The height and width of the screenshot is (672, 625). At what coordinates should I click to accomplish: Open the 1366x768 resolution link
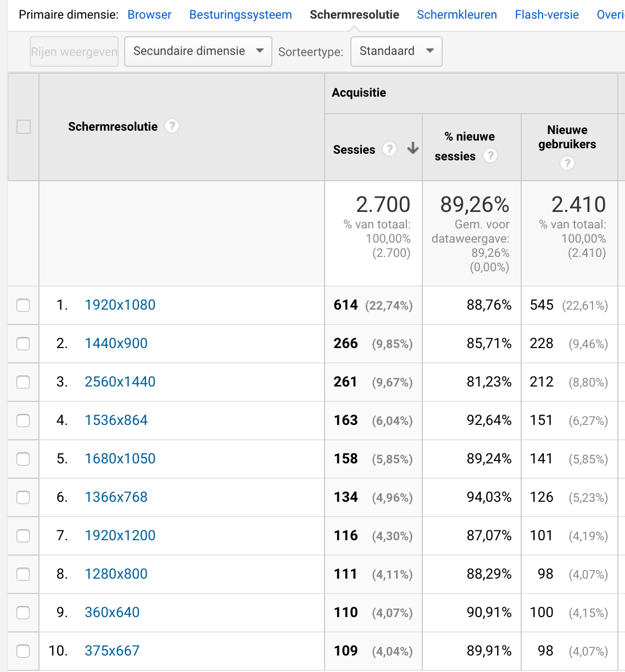(116, 497)
